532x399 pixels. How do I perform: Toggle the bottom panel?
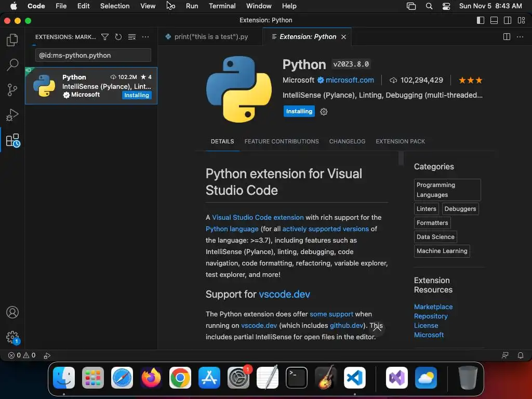pos(494,20)
